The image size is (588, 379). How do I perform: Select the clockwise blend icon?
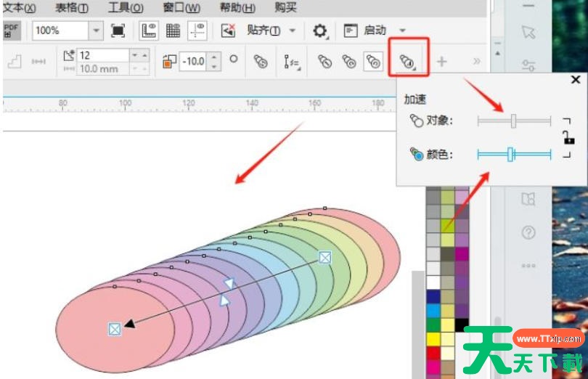click(x=349, y=62)
